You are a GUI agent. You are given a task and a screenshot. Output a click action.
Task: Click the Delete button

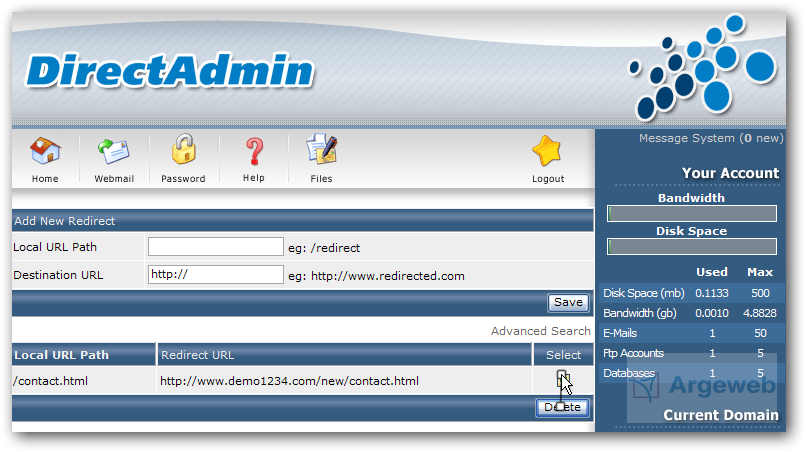click(562, 407)
